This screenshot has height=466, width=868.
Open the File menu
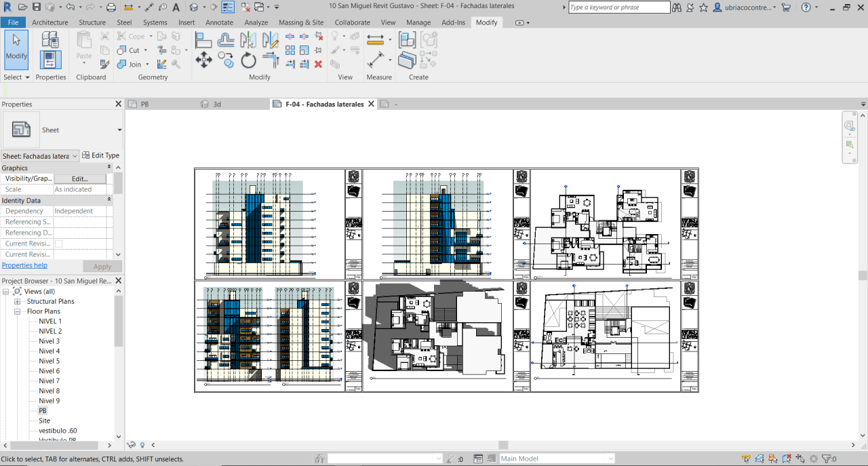tap(13, 22)
